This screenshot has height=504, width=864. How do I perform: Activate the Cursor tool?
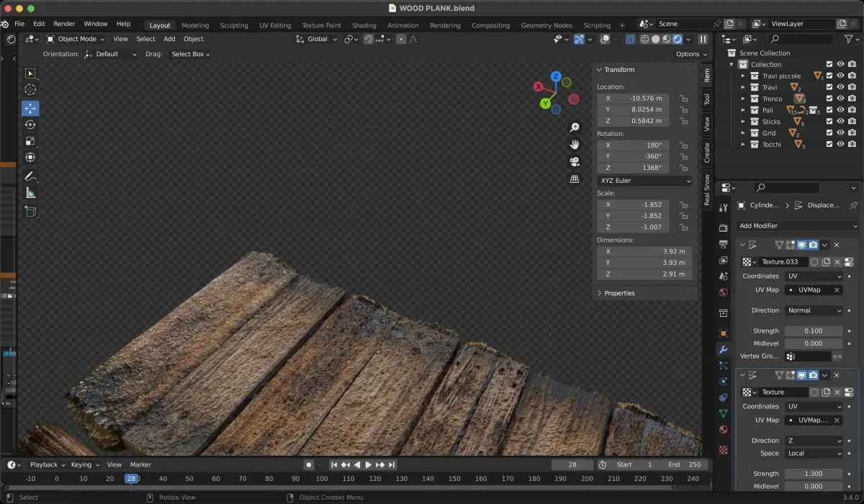30,90
